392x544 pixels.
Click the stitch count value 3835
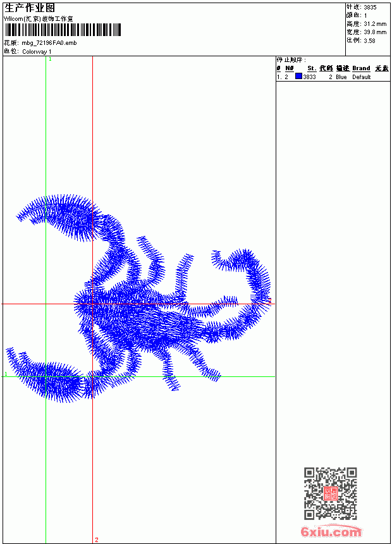(370, 8)
